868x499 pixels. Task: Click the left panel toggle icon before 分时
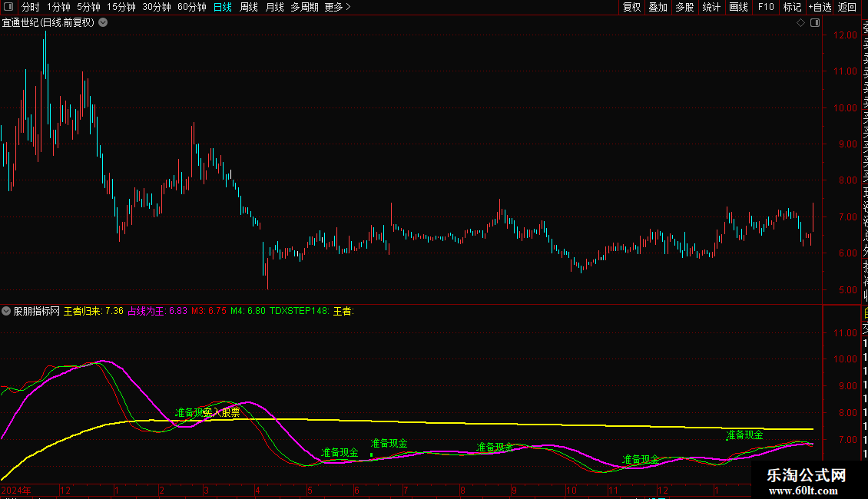click(9, 7)
